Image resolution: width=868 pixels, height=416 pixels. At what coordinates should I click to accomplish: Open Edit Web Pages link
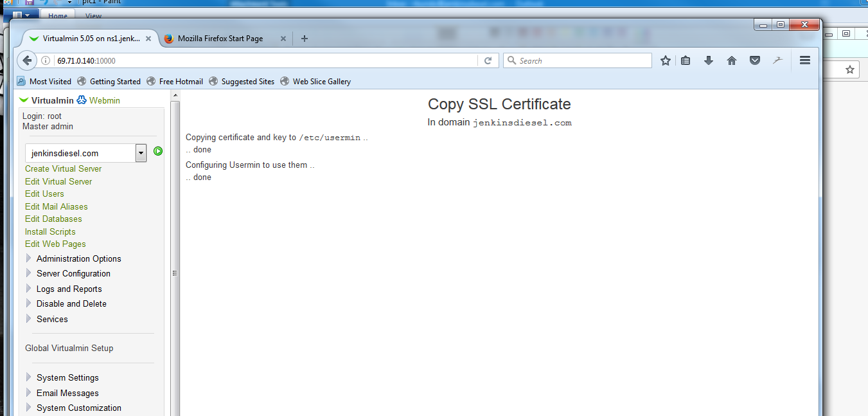coord(55,244)
